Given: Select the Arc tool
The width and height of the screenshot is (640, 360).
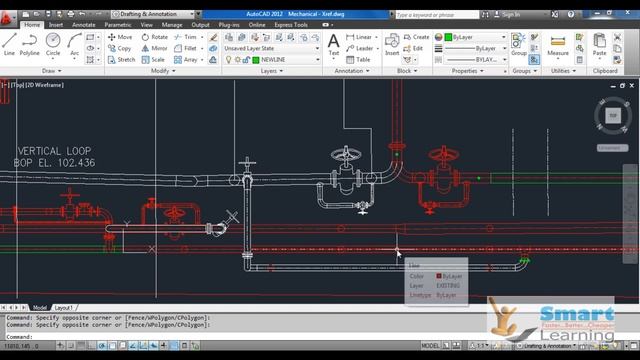Looking at the screenshot, I should click(x=74, y=44).
